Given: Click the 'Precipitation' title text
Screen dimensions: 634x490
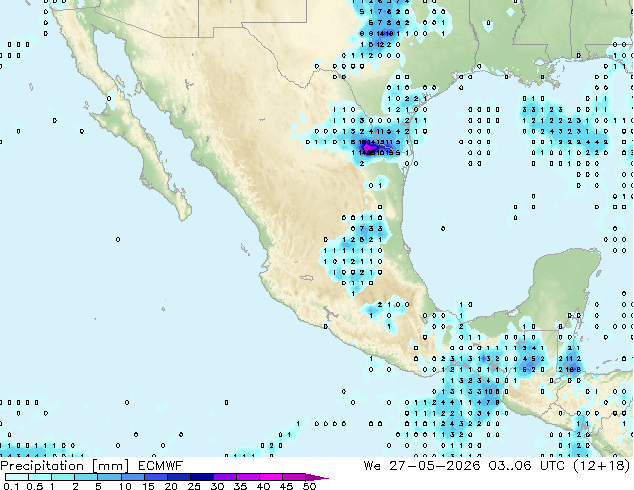Looking at the screenshot, I should 42,466.
